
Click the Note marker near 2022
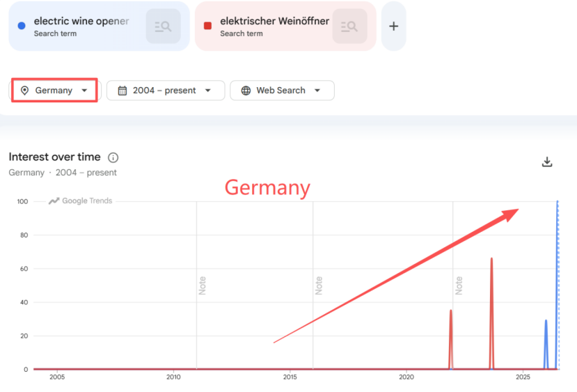pos(459,285)
